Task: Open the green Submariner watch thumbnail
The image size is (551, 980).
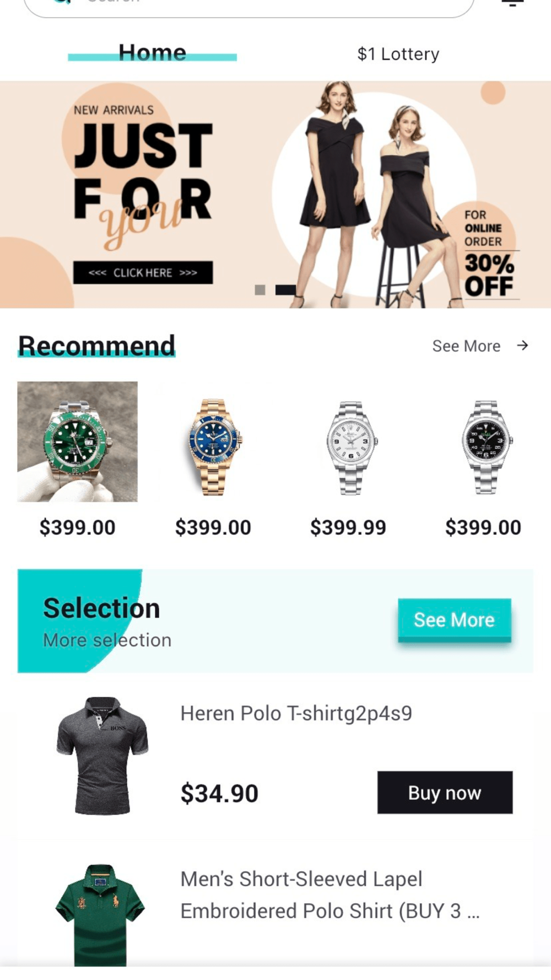Action: pyautogui.click(x=78, y=441)
